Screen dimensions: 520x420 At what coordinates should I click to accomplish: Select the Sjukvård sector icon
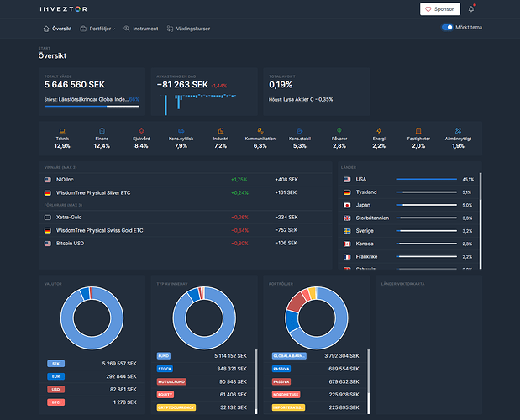[141, 130]
